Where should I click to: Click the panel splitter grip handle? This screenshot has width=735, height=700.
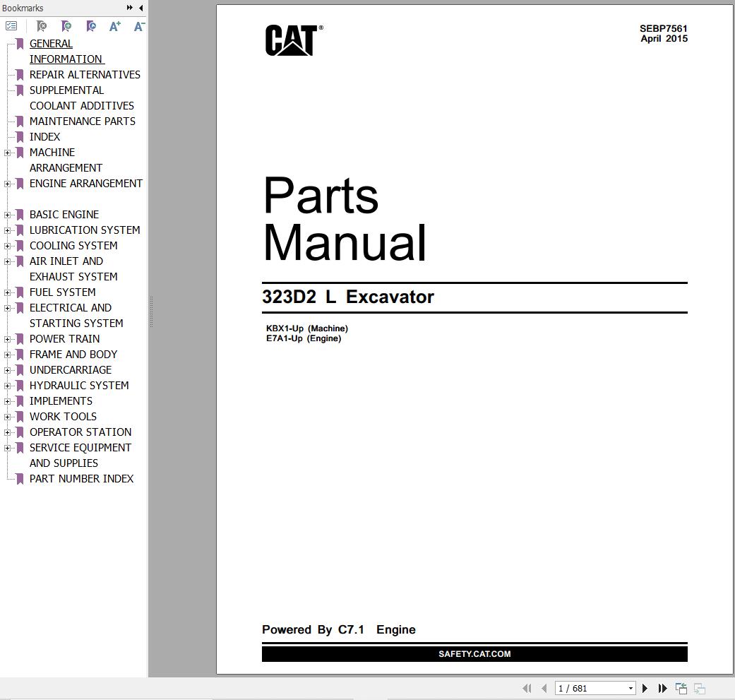point(151,312)
